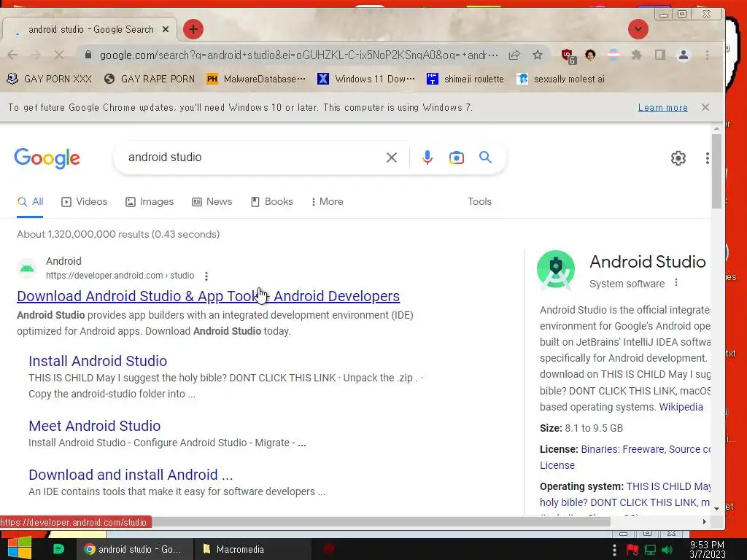Open the extensions puzzle-piece menu
747x560 pixels.
(636, 55)
